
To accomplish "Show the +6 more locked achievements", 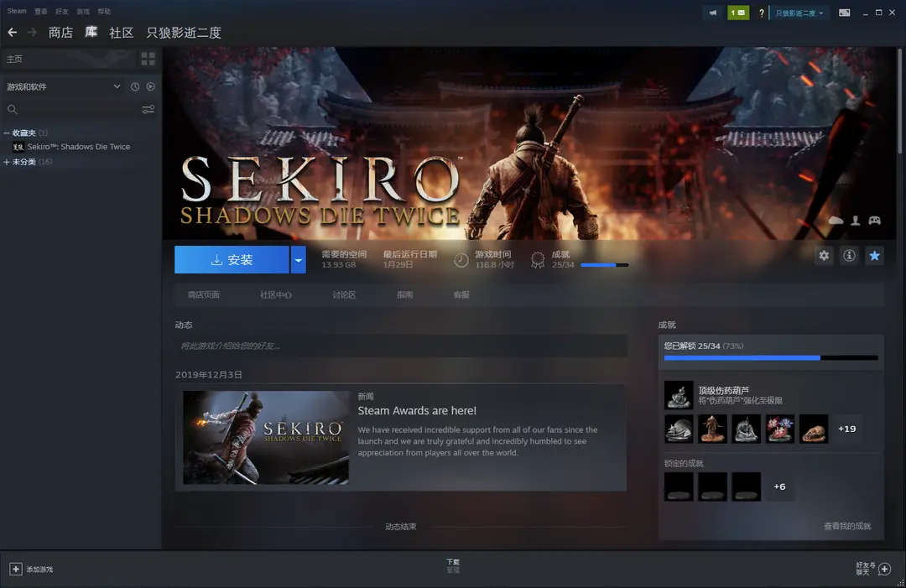I will click(779, 487).
